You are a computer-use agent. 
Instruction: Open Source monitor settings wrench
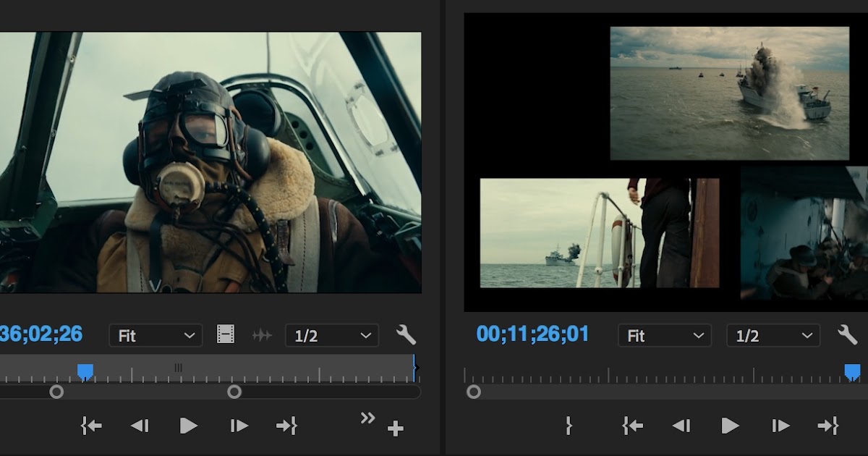tap(406, 334)
